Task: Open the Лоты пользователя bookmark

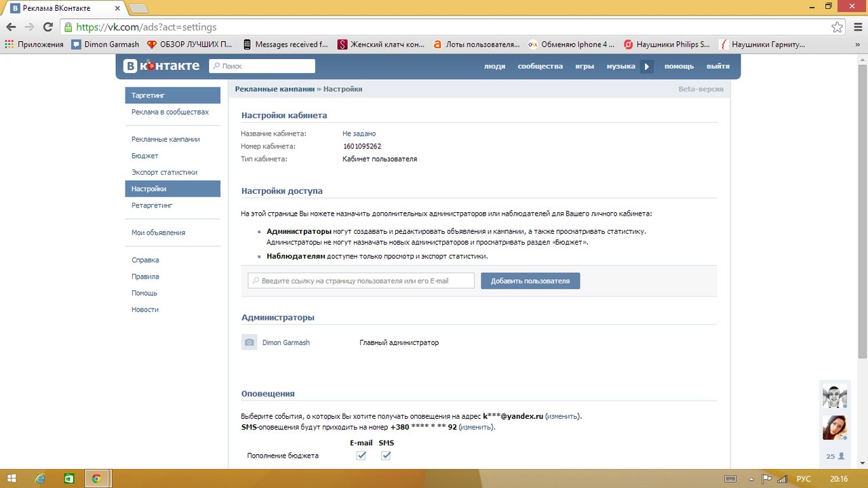Action: [x=476, y=45]
